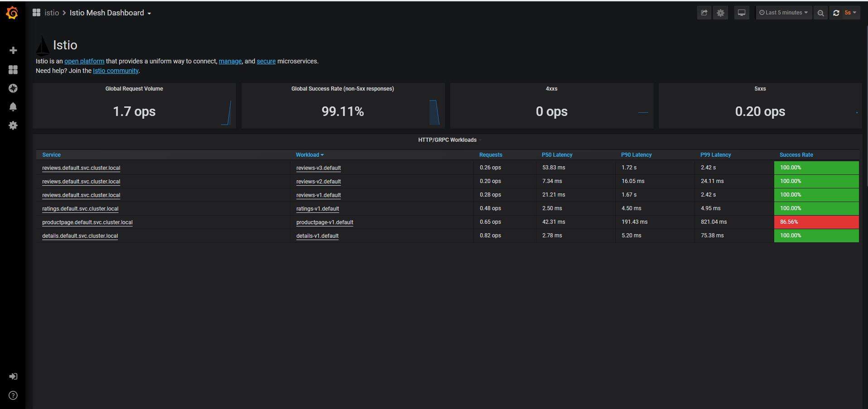Open dashboard settings gear in top bar
Screen dimensions: 868x409
pyautogui.click(x=720, y=13)
